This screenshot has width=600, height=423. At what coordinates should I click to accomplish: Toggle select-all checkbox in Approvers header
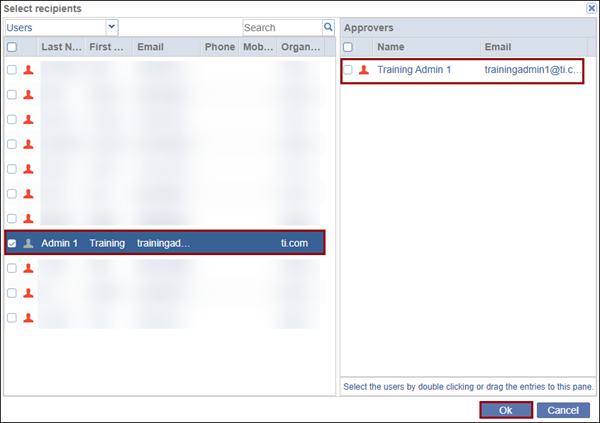point(348,47)
